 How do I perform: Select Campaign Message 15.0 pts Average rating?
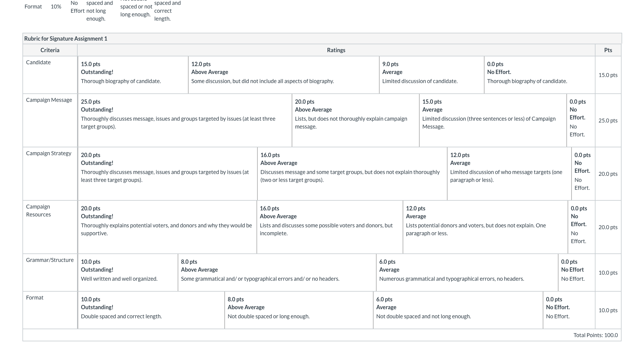493,120
